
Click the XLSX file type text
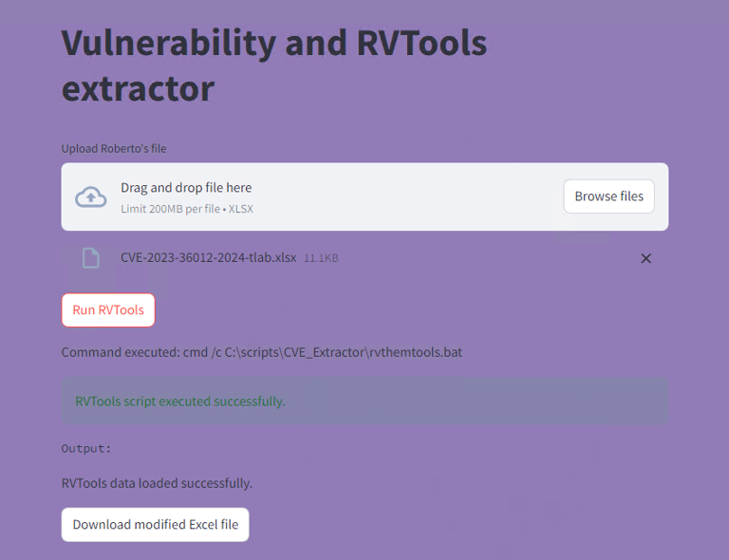[x=241, y=209]
